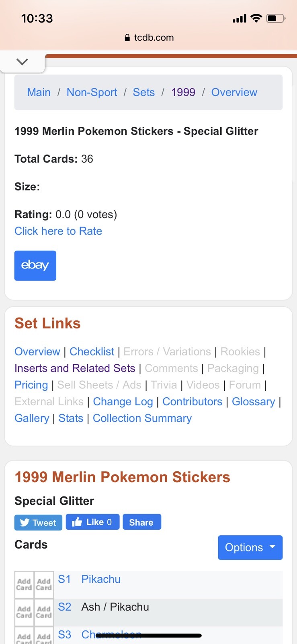Tap the lock icon beside tcdb.com

point(127,38)
